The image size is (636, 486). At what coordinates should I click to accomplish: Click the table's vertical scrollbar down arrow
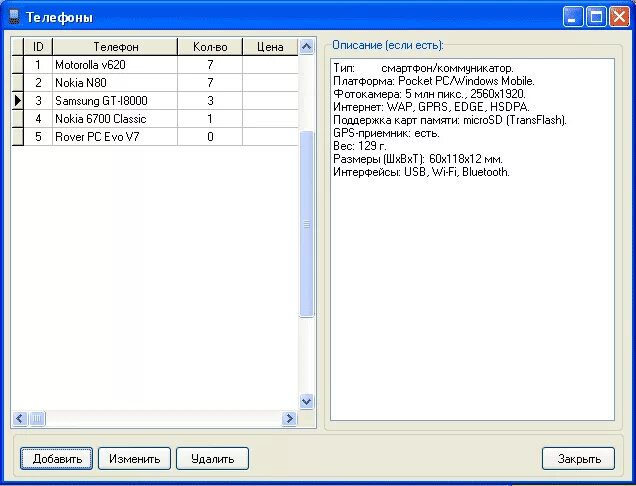(306, 402)
